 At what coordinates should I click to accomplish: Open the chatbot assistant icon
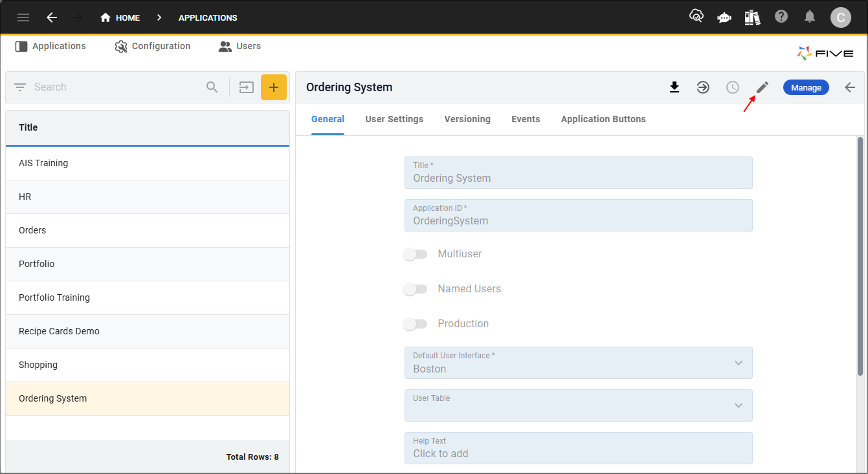[x=724, y=17]
